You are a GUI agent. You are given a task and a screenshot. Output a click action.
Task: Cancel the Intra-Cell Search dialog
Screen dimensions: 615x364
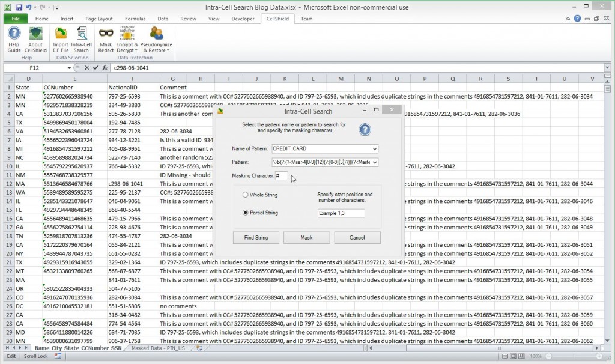(x=357, y=238)
